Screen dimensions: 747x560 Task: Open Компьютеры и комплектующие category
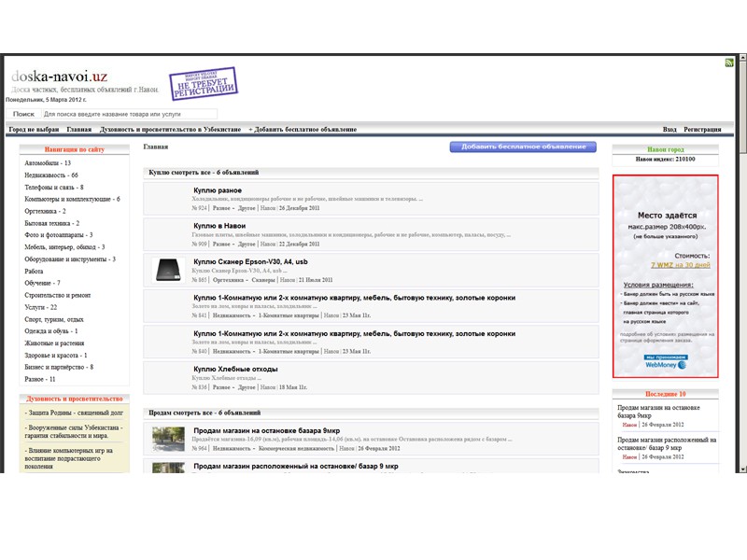[x=73, y=199]
